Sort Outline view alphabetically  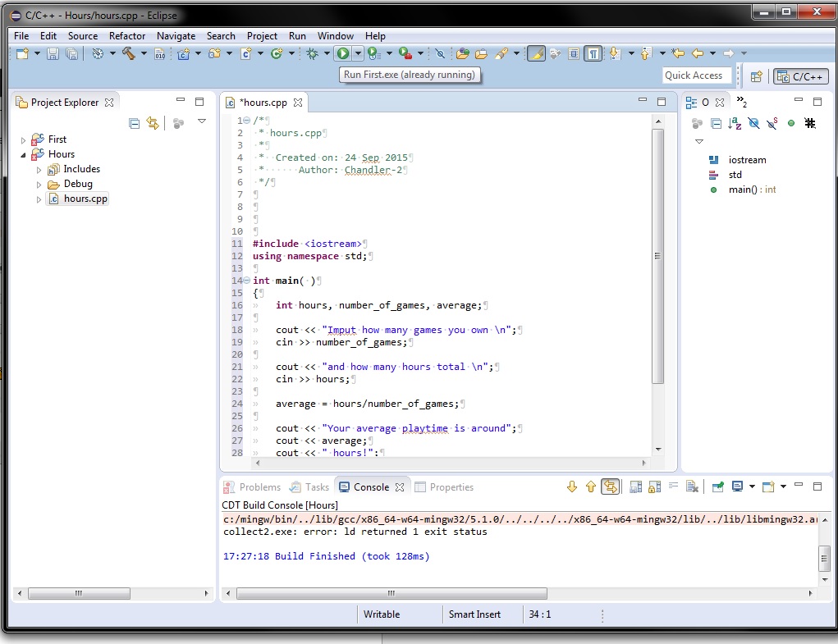(x=735, y=123)
